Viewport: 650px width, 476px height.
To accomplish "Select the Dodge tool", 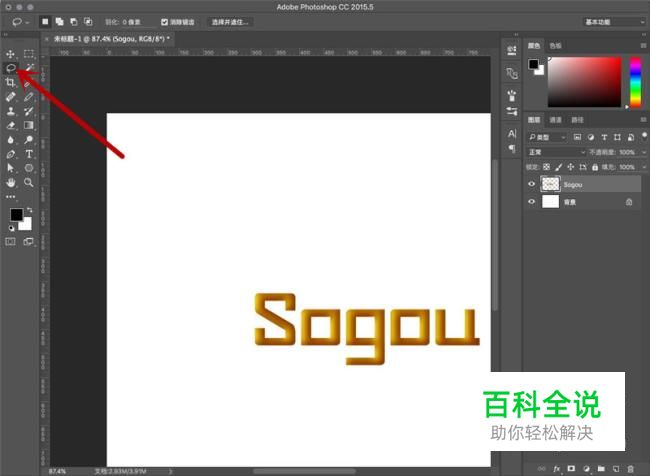I will [29, 140].
